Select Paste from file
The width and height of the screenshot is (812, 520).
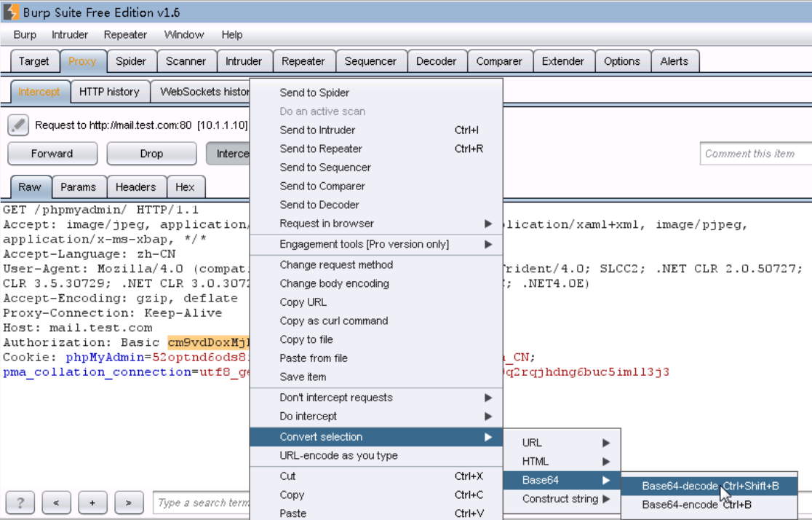click(x=376, y=358)
